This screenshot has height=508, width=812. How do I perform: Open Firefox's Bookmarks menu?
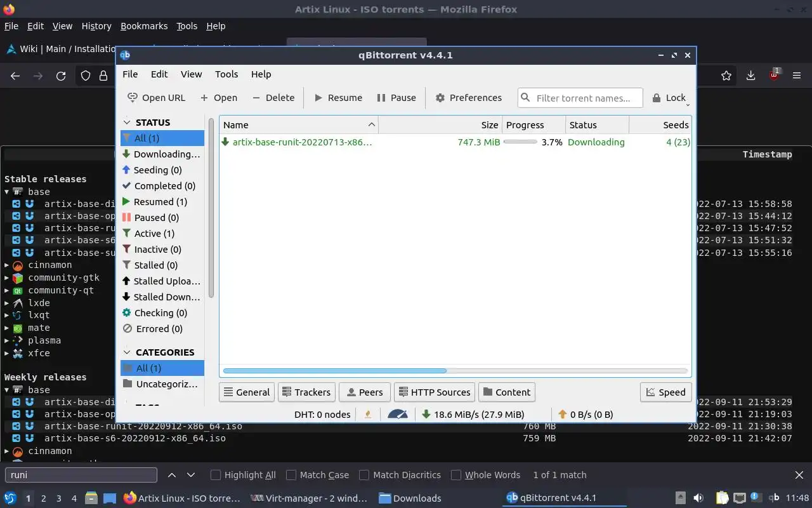(144, 26)
